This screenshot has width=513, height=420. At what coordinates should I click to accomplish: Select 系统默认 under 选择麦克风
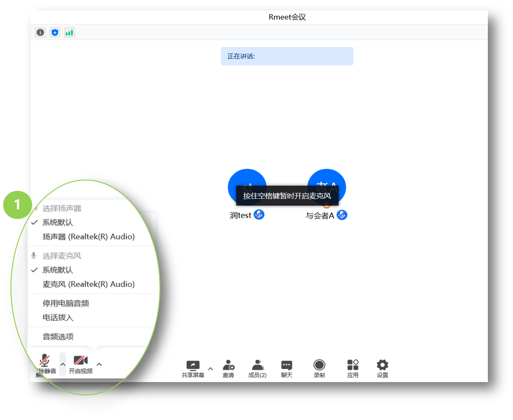click(x=58, y=270)
